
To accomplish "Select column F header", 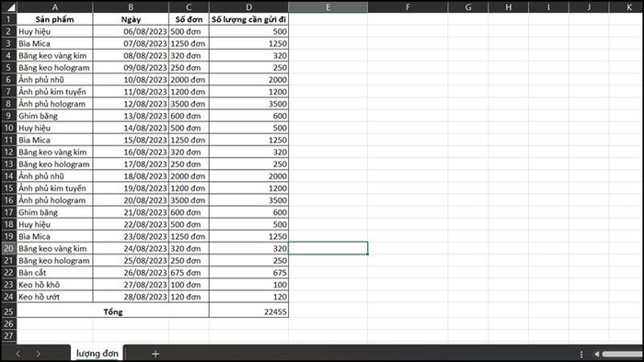I will pos(408,7).
